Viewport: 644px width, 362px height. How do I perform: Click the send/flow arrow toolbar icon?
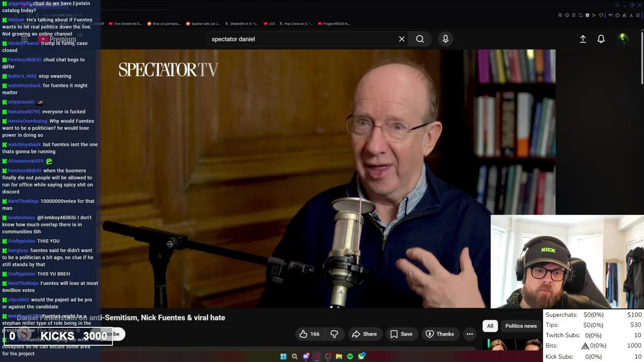[x=594, y=15]
